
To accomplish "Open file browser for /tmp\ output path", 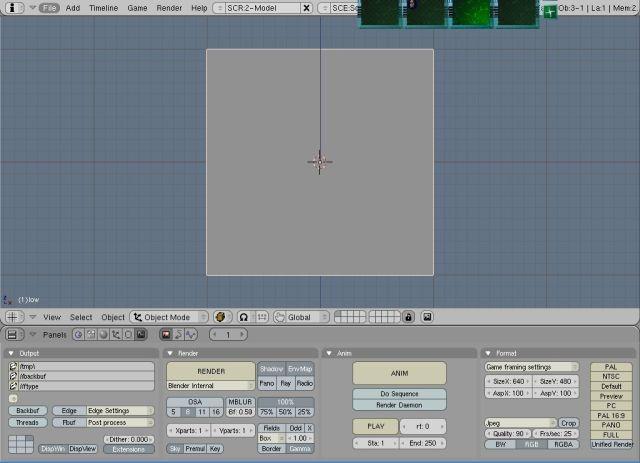I will coord(13,366).
